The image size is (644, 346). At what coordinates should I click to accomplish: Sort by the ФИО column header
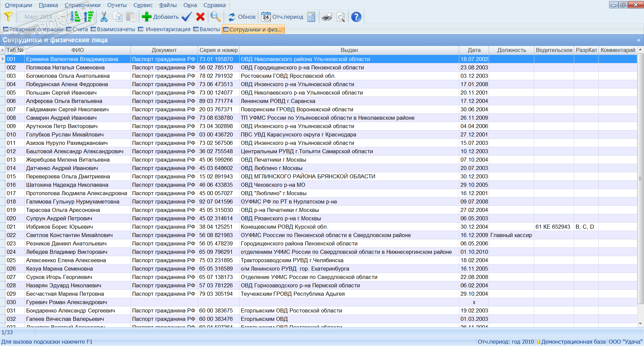pyautogui.click(x=77, y=50)
